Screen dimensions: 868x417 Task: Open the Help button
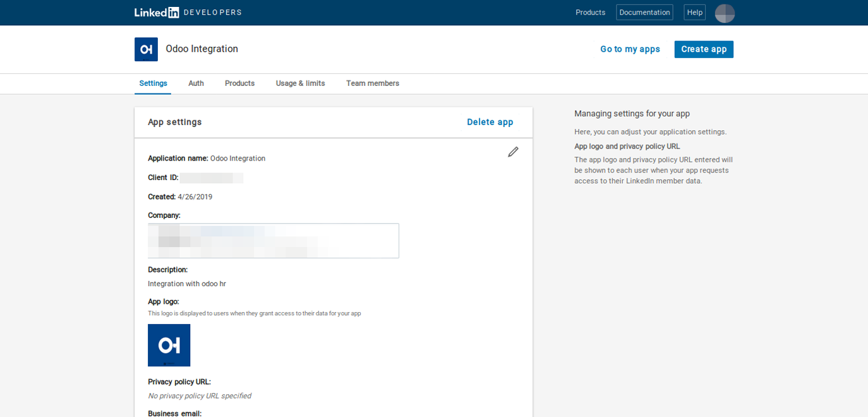click(x=694, y=13)
